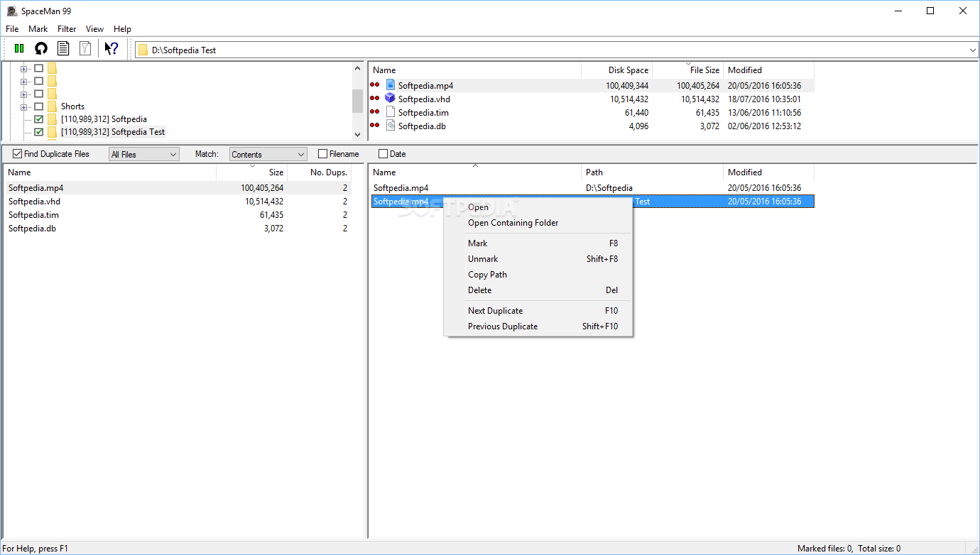Click 'Marked files: 0' in status bar

tap(824, 549)
